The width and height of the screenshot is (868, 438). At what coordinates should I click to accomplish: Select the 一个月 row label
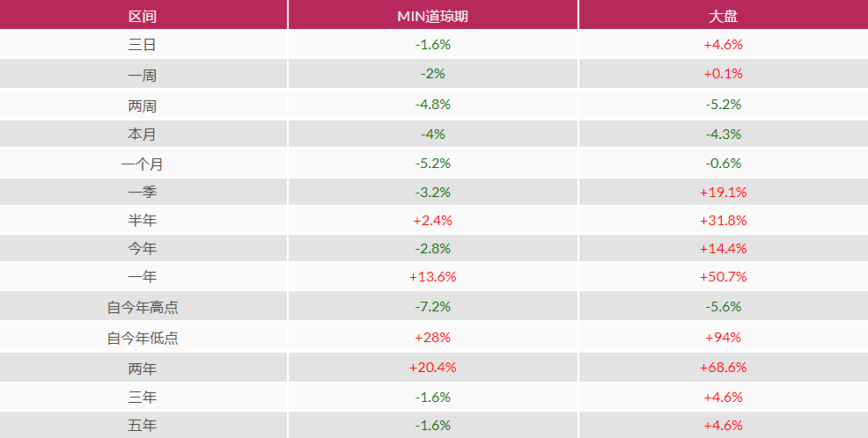point(143,164)
